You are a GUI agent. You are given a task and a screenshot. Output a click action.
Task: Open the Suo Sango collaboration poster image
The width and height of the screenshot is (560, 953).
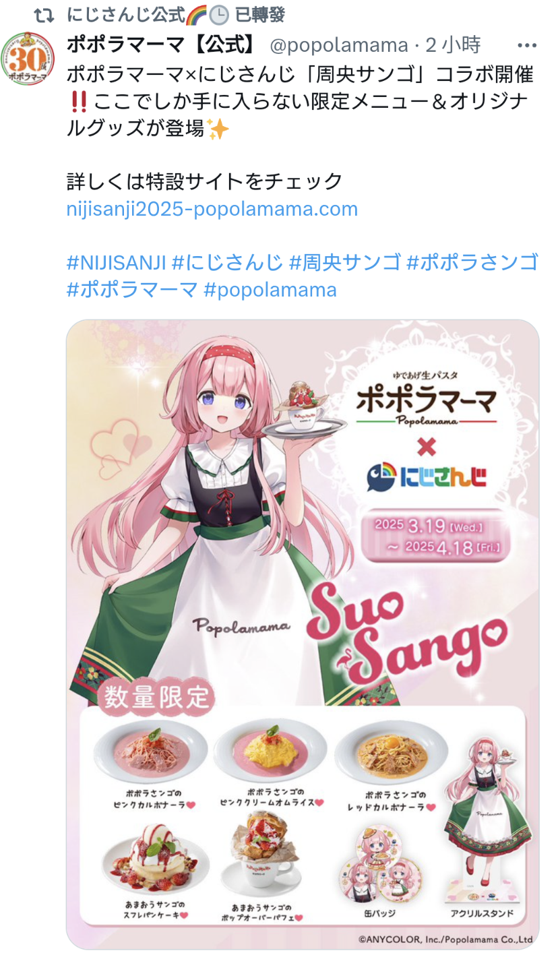(x=303, y=634)
